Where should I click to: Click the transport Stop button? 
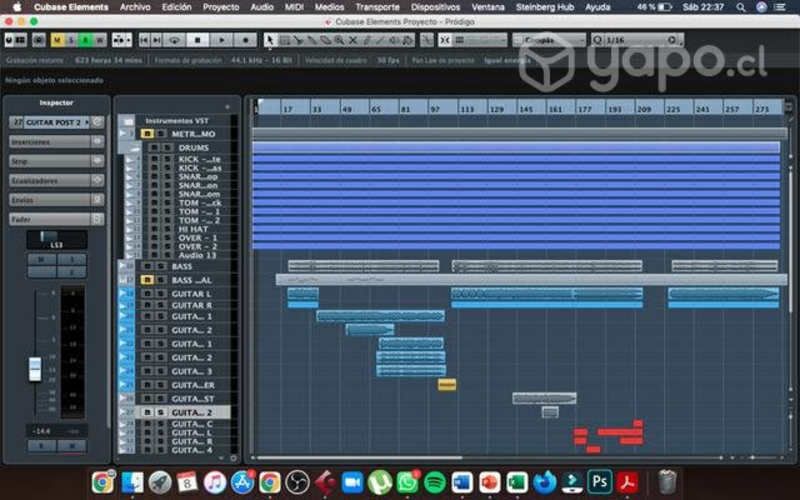[197, 40]
